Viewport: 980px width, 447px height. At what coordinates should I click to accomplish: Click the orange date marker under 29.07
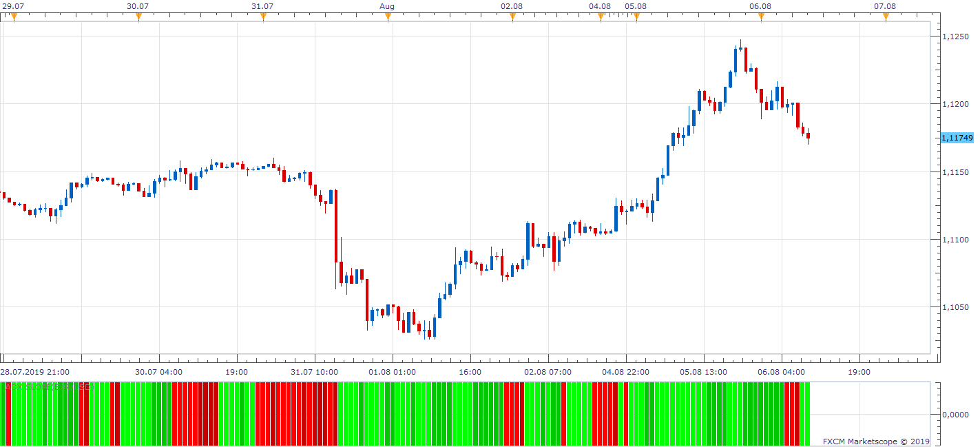click(x=14, y=17)
